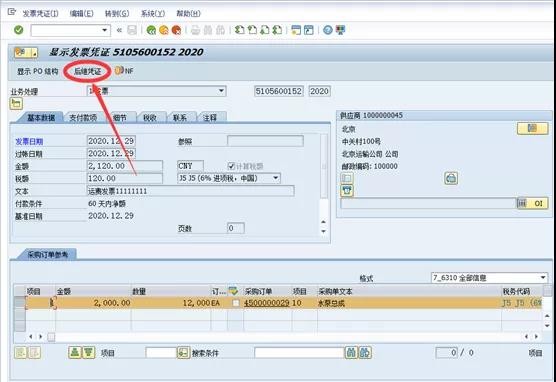Switch to the 税收 tab
This screenshot has width=556, height=382.
pyautogui.click(x=150, y=118)
